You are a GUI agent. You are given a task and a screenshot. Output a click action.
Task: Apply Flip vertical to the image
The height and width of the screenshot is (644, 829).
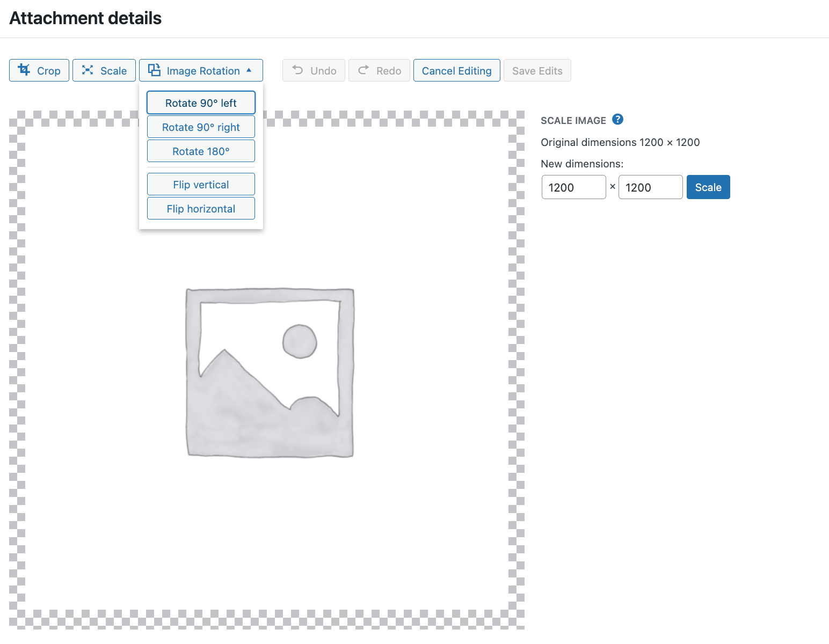point(200,184)
